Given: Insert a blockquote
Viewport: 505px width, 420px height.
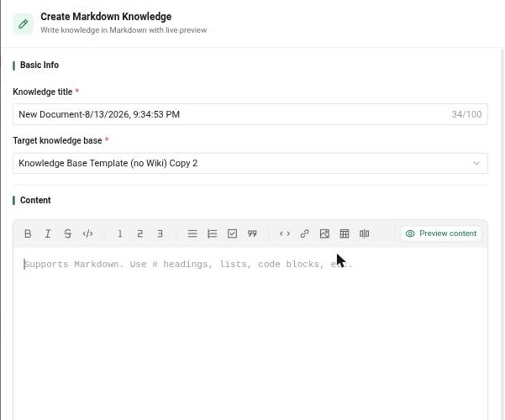Looking at the screenshot, I should click(x=252, y=234).
